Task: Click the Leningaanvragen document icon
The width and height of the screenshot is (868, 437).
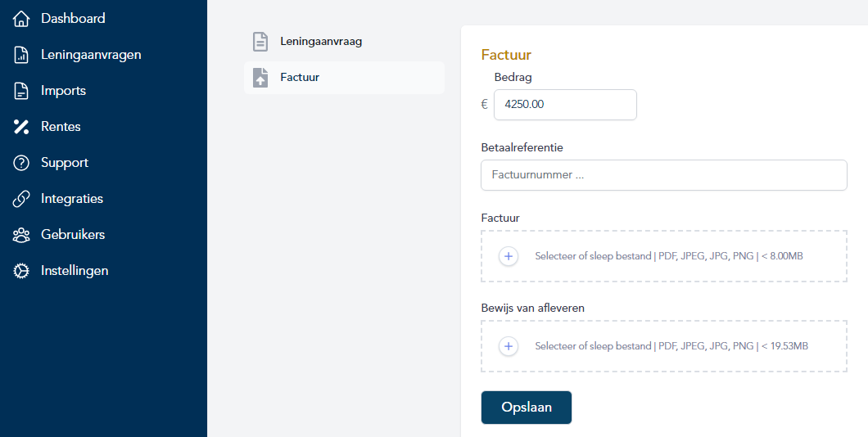Action: [21, 55]
